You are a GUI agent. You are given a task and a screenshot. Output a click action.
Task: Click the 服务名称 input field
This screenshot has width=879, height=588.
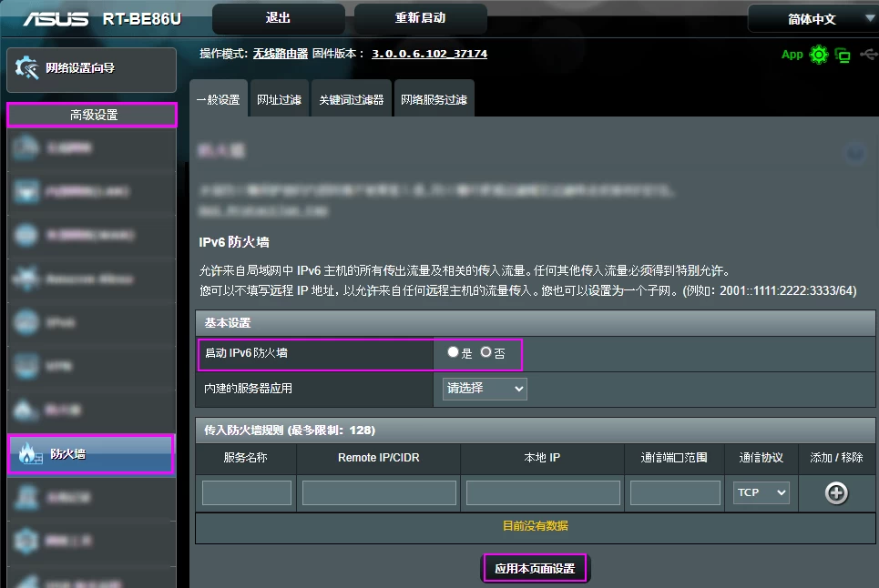click(245, 492)
